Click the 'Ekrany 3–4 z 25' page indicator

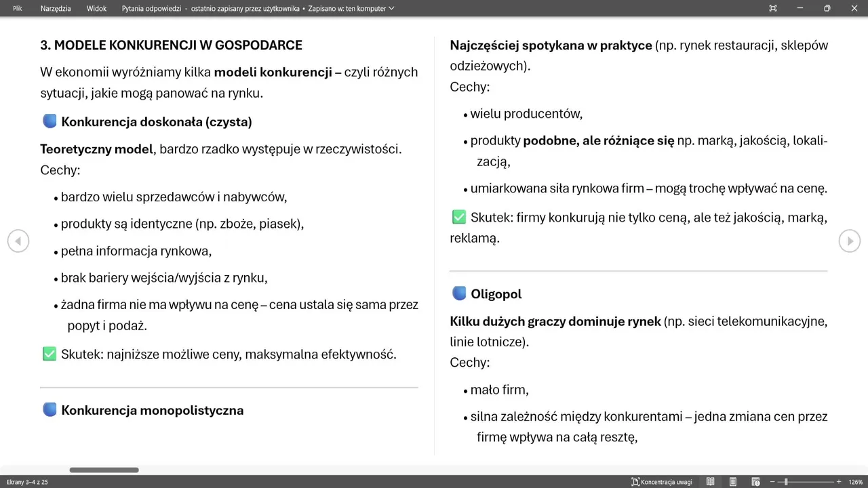[x=27, y=482]
